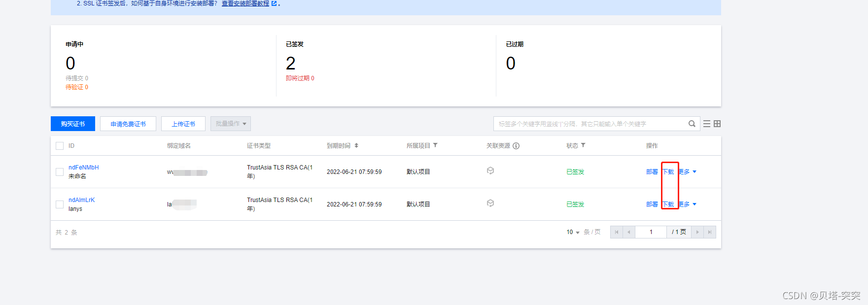Open certificate ndFeNMbH details
Image resolution: width=868 pixels, height=305 pixels.
pos(84,168)
